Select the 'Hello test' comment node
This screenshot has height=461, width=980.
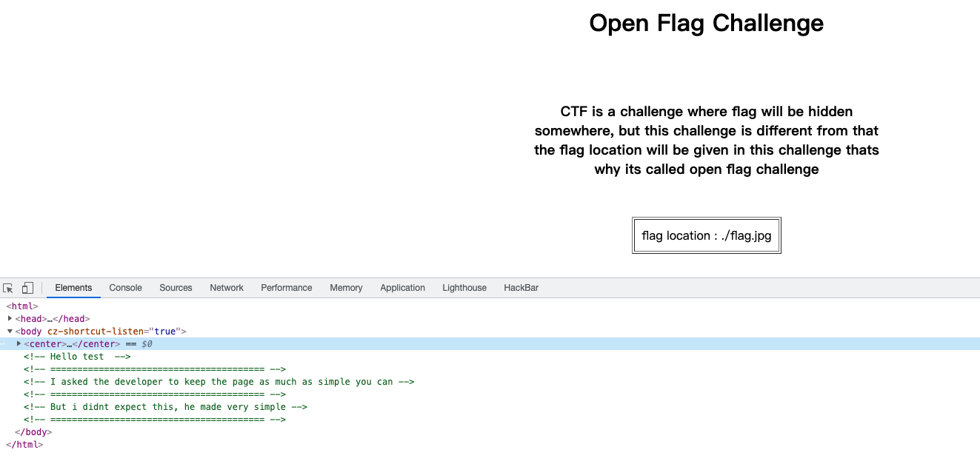coord(77,357)
